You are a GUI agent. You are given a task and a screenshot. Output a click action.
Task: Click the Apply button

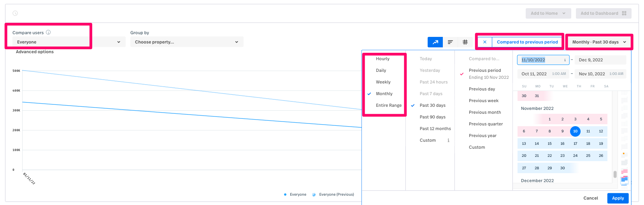618,198
